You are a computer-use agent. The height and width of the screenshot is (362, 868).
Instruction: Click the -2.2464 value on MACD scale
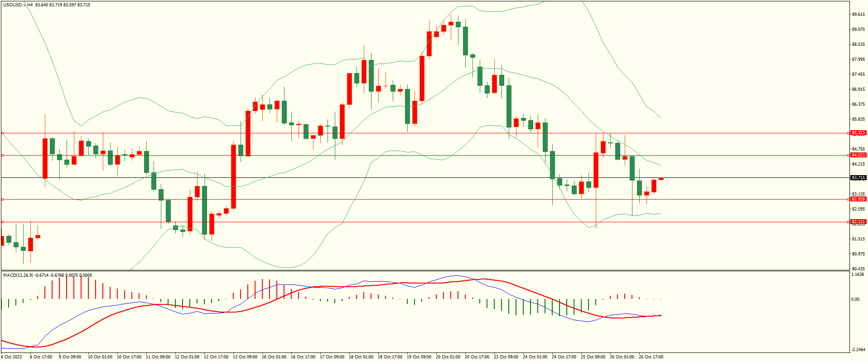(x=858, y=349)
